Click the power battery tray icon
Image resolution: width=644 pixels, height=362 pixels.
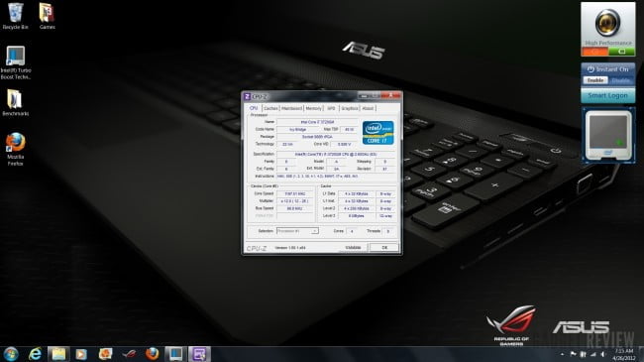tap(583, 354)
